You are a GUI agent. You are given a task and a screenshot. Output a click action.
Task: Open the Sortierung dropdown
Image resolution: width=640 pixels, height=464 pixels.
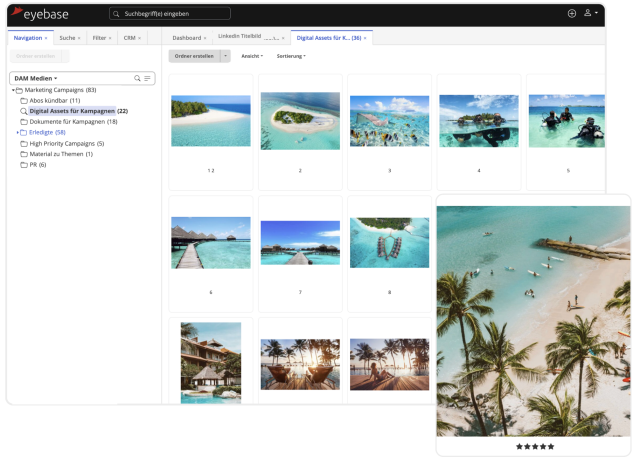(291, 56)
